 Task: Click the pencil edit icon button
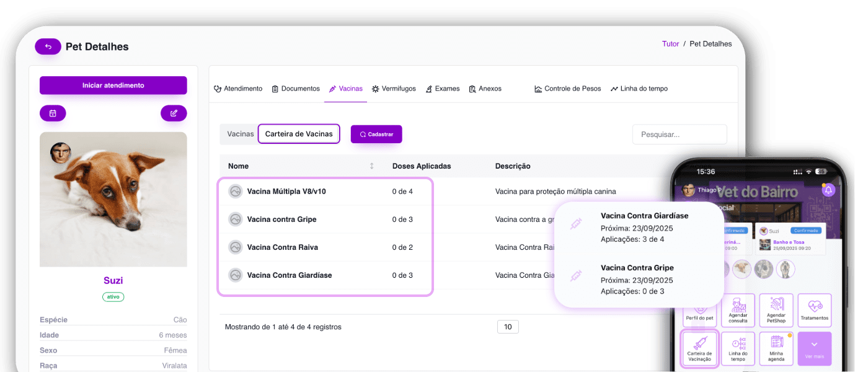click(174, 113)
